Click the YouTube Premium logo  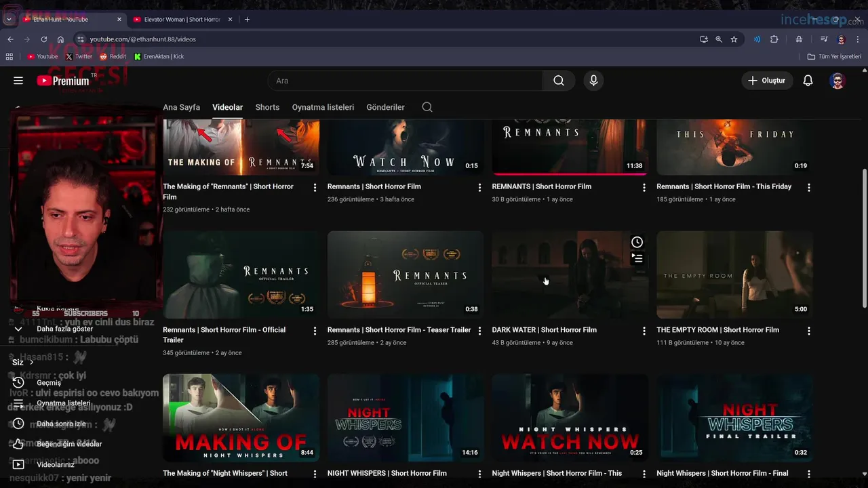63,81
